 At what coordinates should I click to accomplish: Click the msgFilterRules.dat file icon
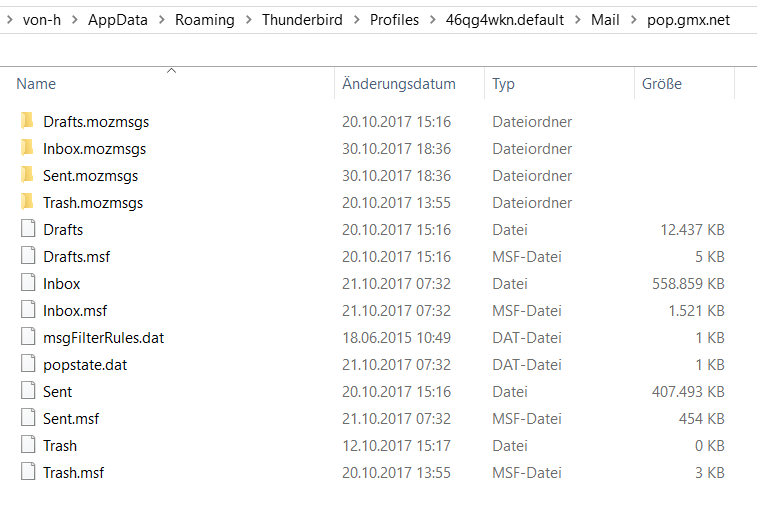coord(27,338)
